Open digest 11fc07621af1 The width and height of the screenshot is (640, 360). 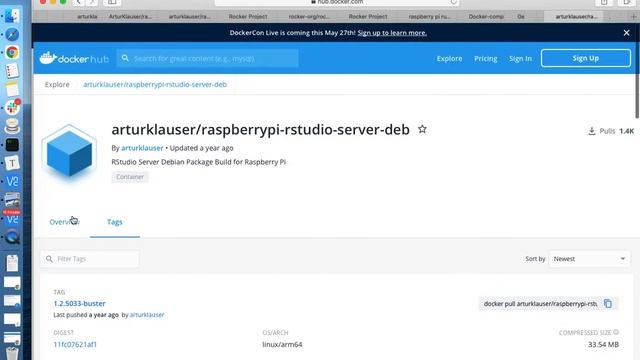tap(75, 344)
